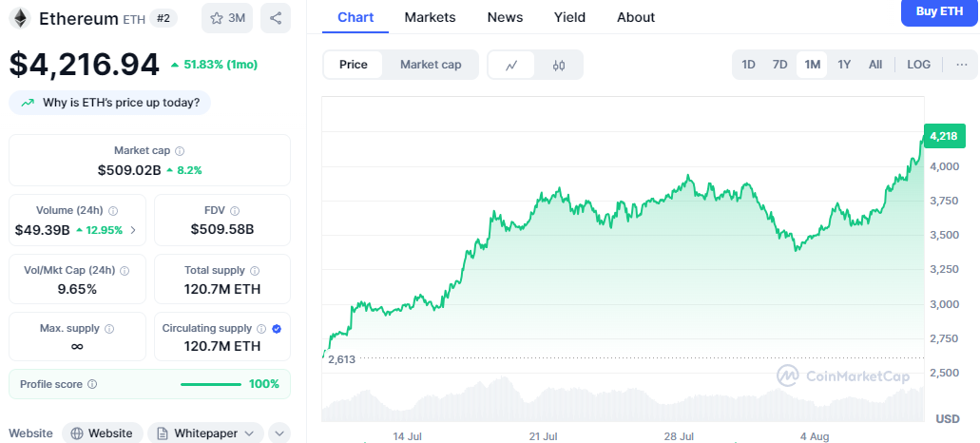This screenshot has width=980, height=443.
Task: Click the 4,218 current price label on chart
Action: pos(943,136)
